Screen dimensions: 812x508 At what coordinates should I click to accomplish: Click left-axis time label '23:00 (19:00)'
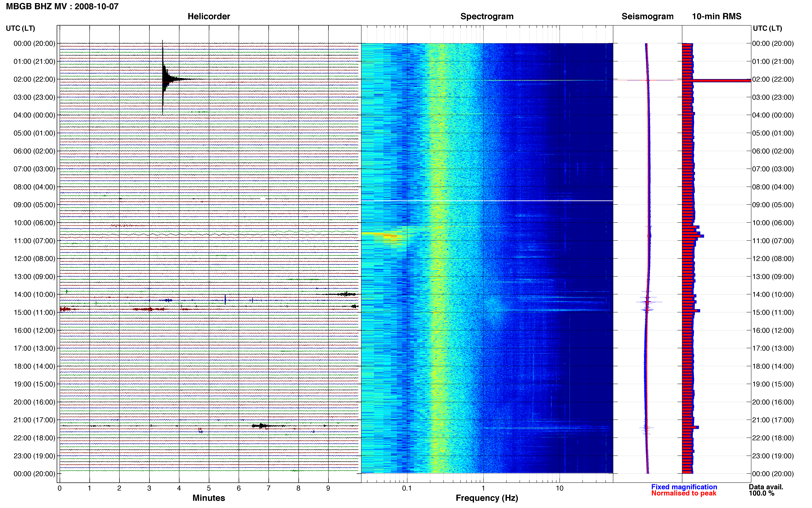click(34, 456)
